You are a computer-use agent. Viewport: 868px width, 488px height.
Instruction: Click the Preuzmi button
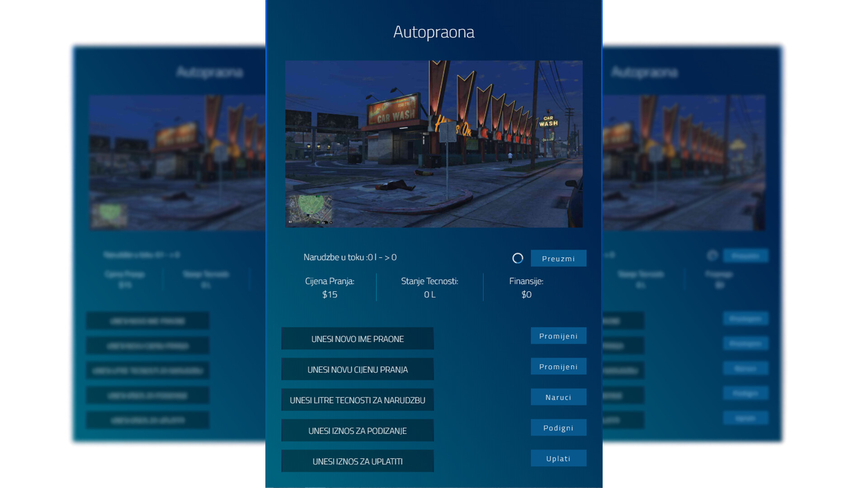(558, 258)
